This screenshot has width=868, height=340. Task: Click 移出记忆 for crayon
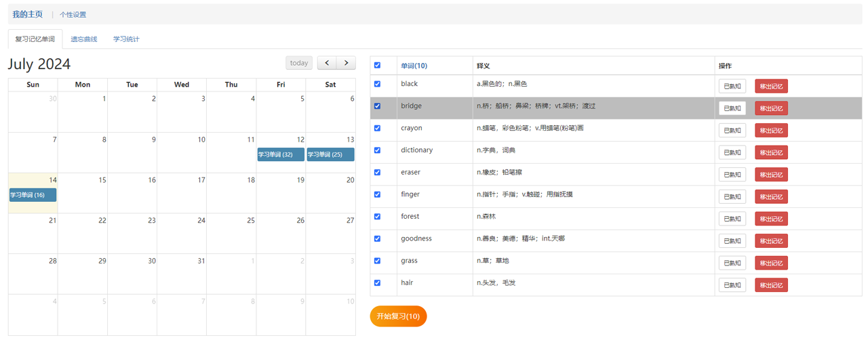(771, 130)
